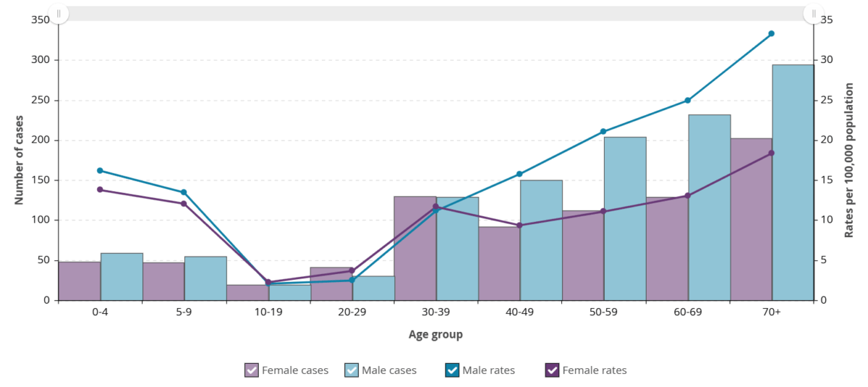Click the left range slider handle
868x387 pixels.
tap(59, 14)
